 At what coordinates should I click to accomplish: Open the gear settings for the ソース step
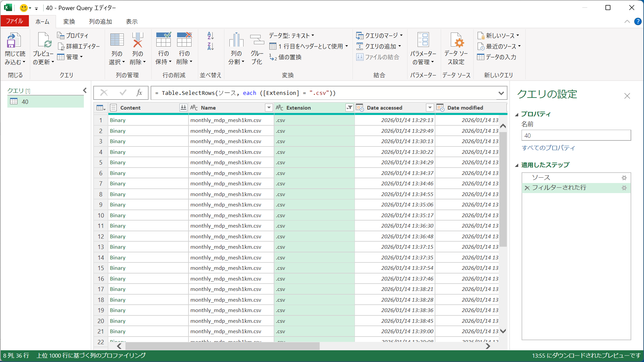(x=624, y=178)
